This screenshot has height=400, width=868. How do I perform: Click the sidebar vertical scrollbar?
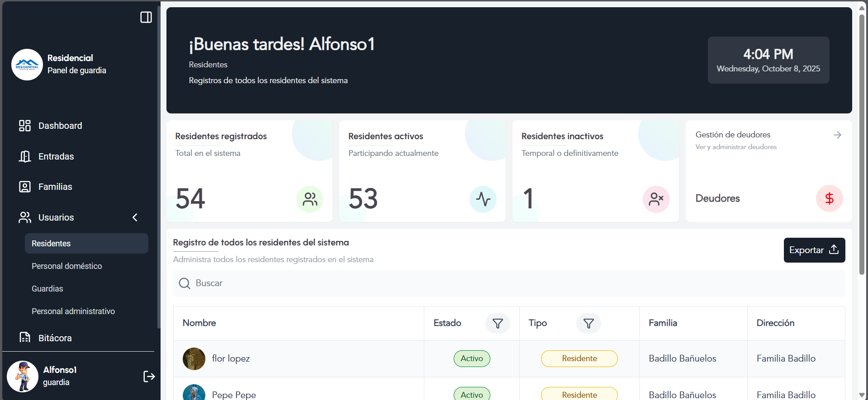pyautogui.click(x=159, y=167)
